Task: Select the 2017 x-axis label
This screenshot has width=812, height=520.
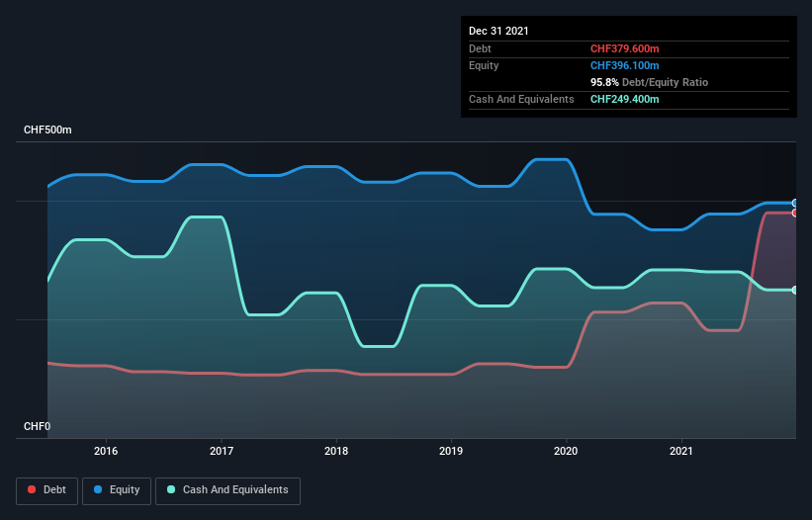Action: [x=222, y=451]
